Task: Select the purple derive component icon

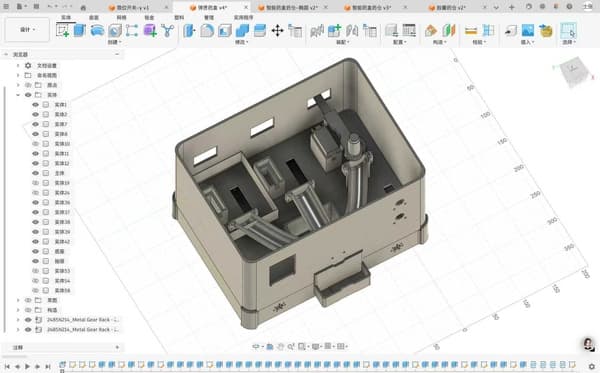Action: coord(150,30)
